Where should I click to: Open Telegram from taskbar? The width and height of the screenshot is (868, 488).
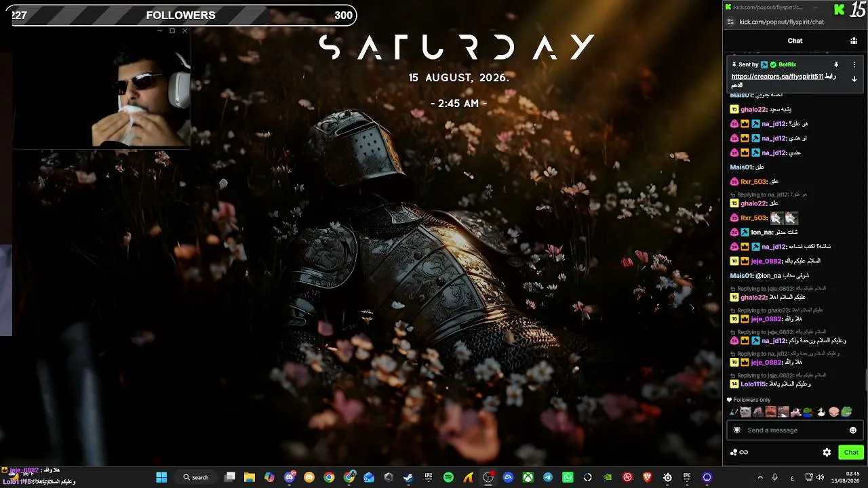(x=548, y=477)
